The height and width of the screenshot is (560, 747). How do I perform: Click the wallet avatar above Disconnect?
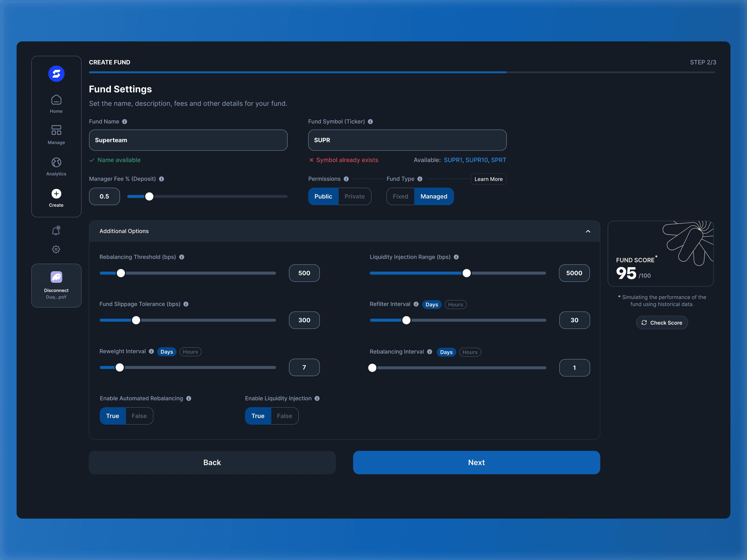click(56, 277)
